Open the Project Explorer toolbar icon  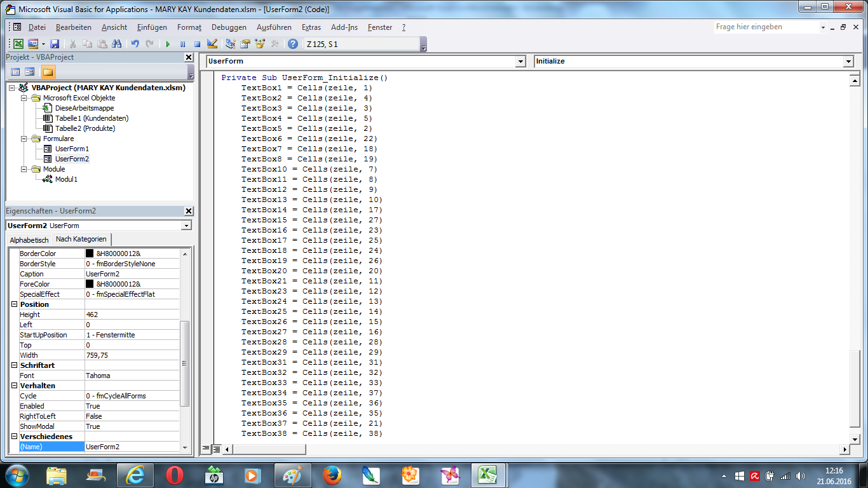(x=230, y=44)
